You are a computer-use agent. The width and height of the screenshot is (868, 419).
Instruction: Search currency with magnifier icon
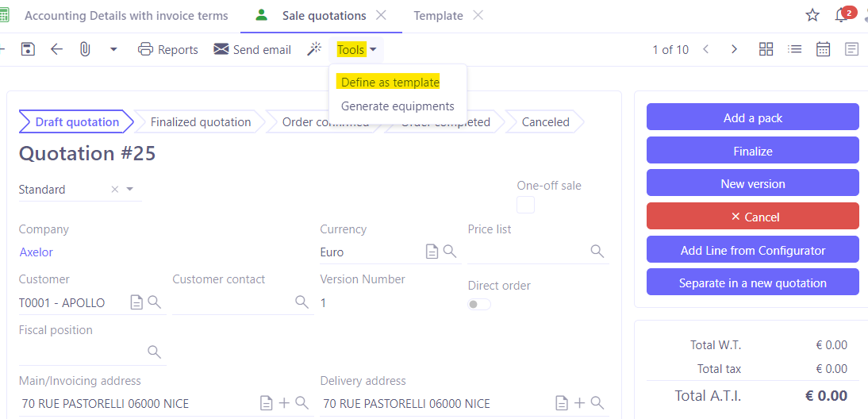(x=450, y=252)
